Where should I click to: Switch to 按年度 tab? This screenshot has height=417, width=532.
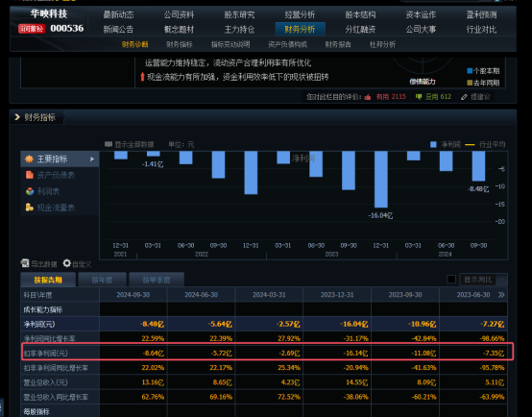point(102,280)
